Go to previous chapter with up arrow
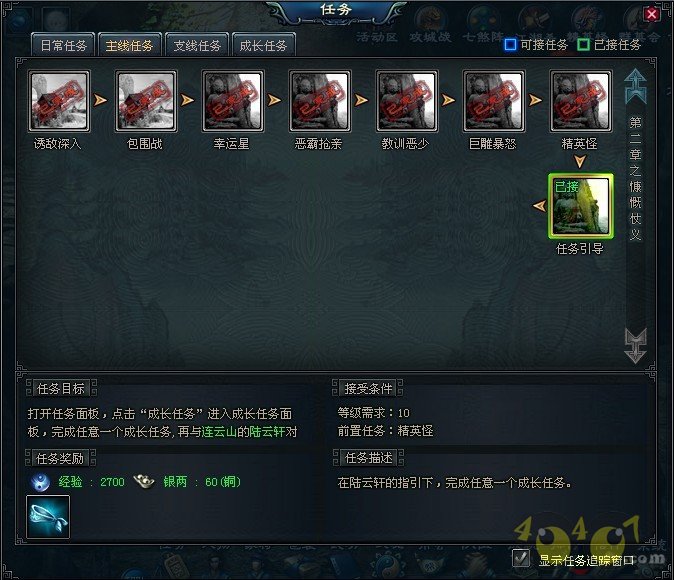Screen dimensions: 674x580 click(x=635, y=86)
